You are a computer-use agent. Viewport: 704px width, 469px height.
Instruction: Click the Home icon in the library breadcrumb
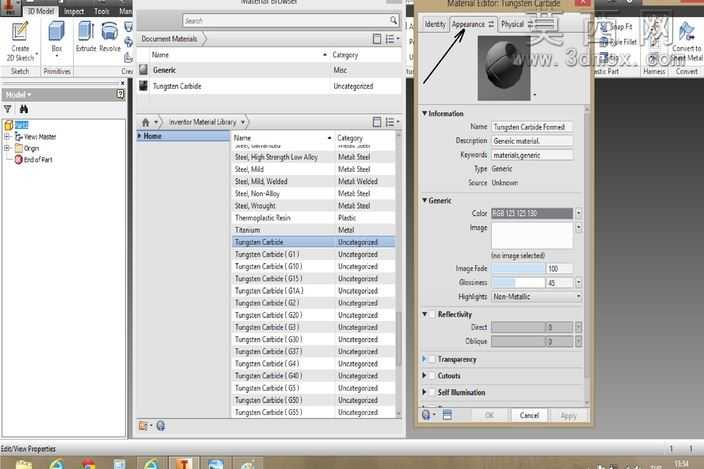(145, 122)
